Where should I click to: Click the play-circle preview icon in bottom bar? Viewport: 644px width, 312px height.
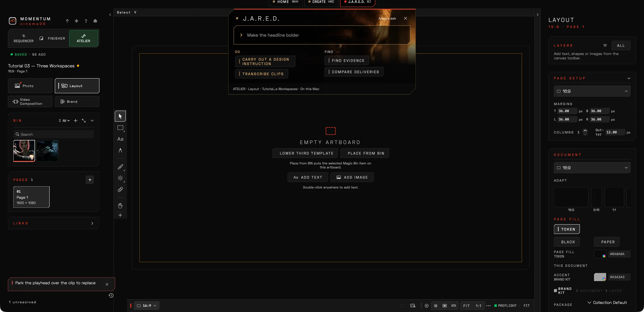coord(427,306)
